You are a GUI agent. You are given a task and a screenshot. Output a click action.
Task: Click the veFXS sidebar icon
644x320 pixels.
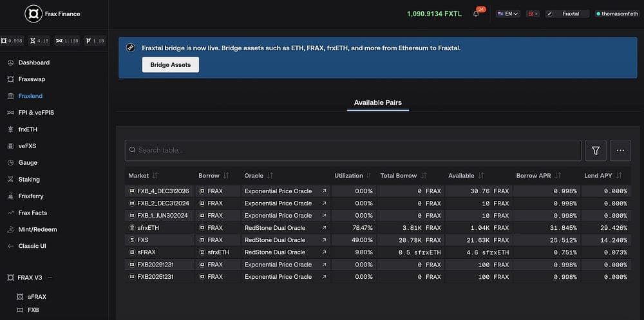point(11,146)
